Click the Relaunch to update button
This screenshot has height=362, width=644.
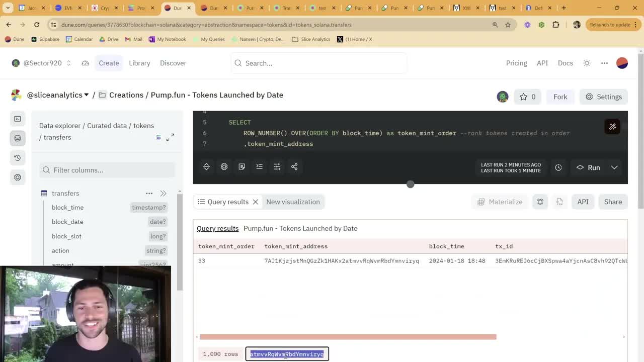613,25
